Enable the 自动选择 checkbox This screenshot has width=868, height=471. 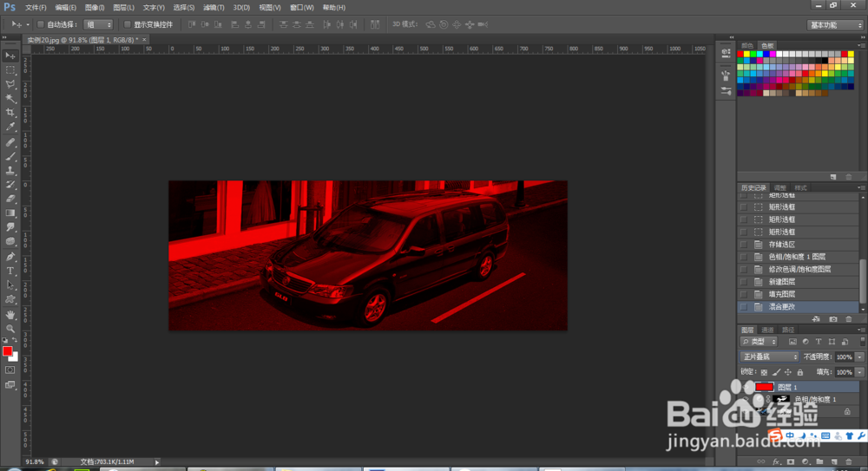tap(41, 24)
